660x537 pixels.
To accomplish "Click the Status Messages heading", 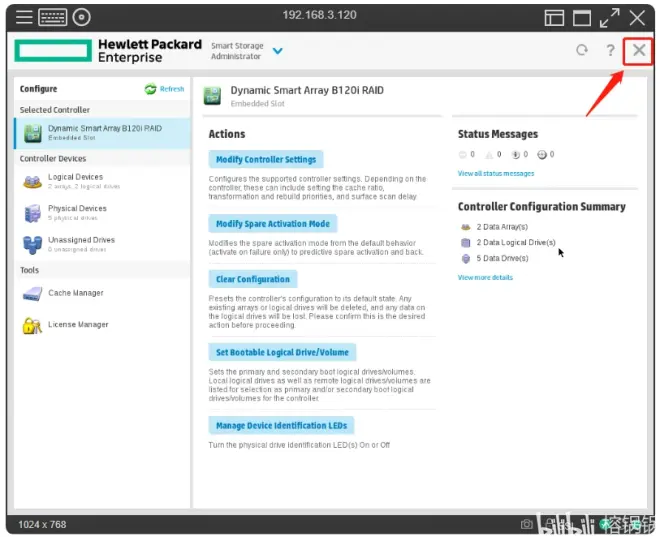I will pyautogui.click(x=498, y=134).
